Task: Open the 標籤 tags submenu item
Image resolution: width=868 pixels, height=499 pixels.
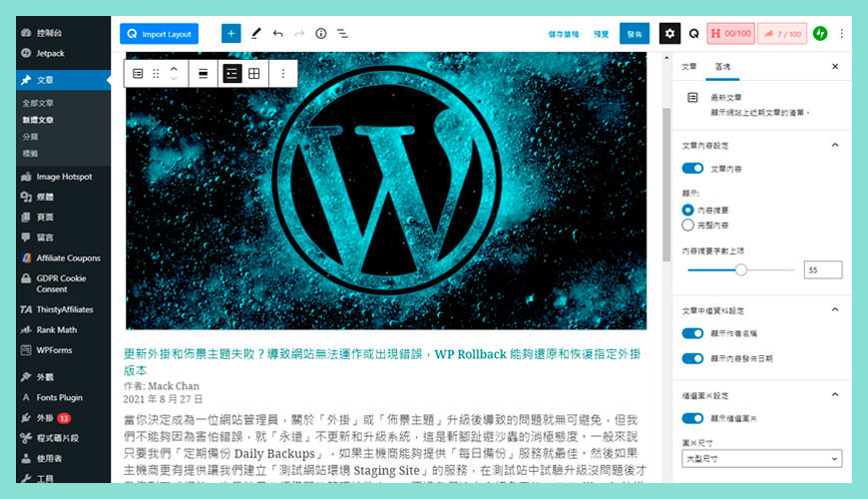Action: pyautogui.click(x=30, y=154)
